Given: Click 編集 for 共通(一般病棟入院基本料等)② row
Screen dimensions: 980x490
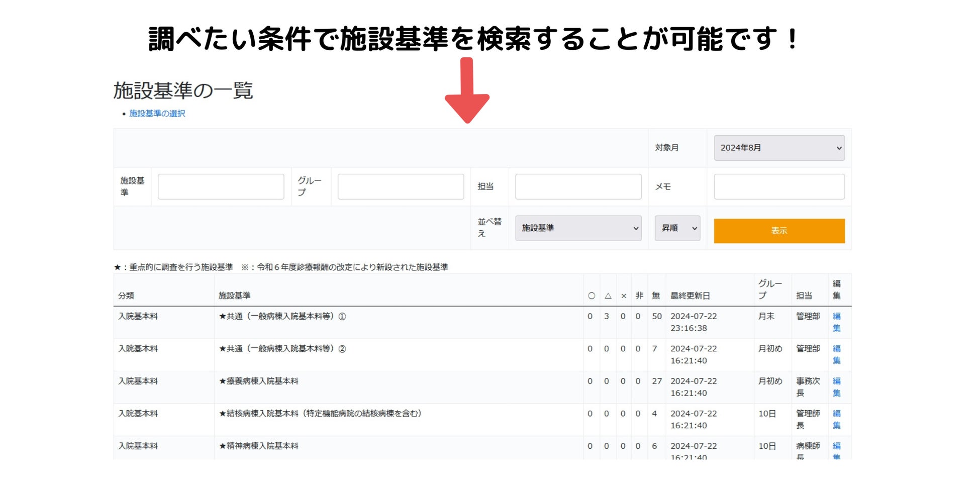Looking at the screenshot, I should [x=836, y=354].
